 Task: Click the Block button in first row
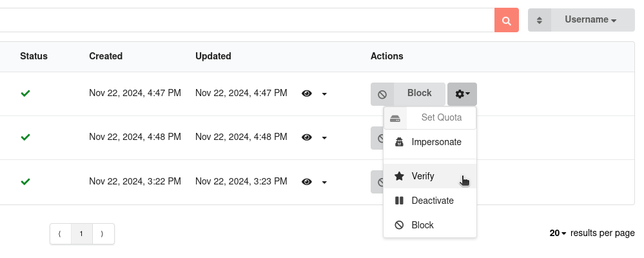coord(419,94)
